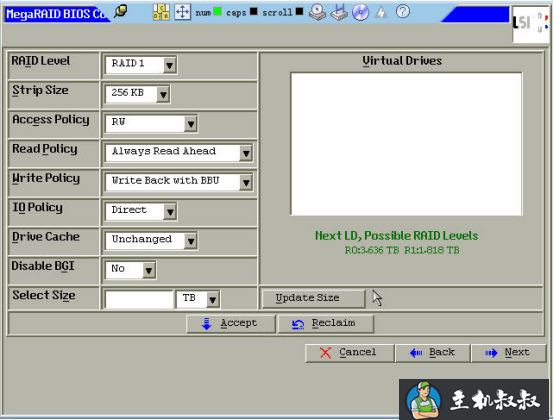Click the keyboard macro grid icon
The height and width of the screenshot is (420, 554).
pos(161,12)
